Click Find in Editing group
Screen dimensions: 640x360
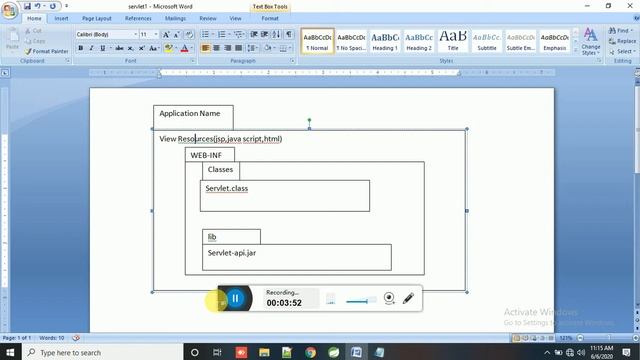[x=620, y=31]
